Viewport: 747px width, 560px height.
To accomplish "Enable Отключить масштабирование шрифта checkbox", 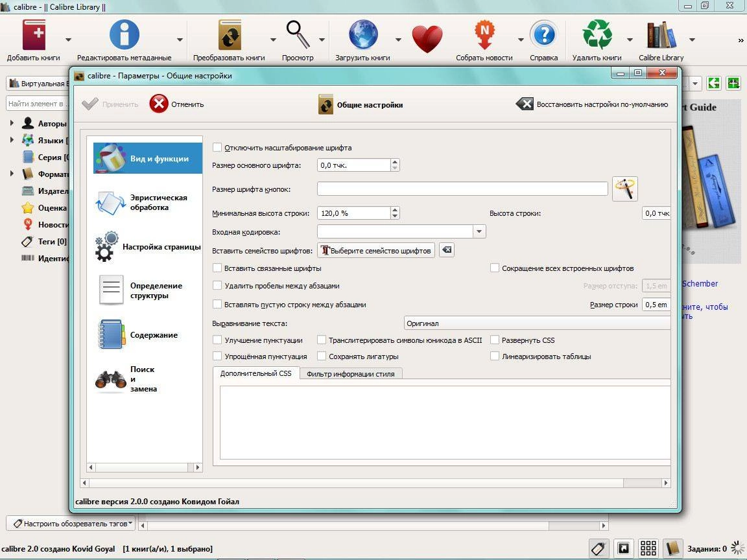I will click(x=217, y=148).
